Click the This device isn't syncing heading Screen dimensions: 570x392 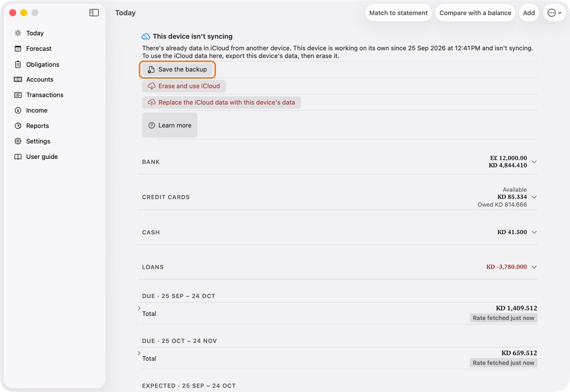pos(193,36)
